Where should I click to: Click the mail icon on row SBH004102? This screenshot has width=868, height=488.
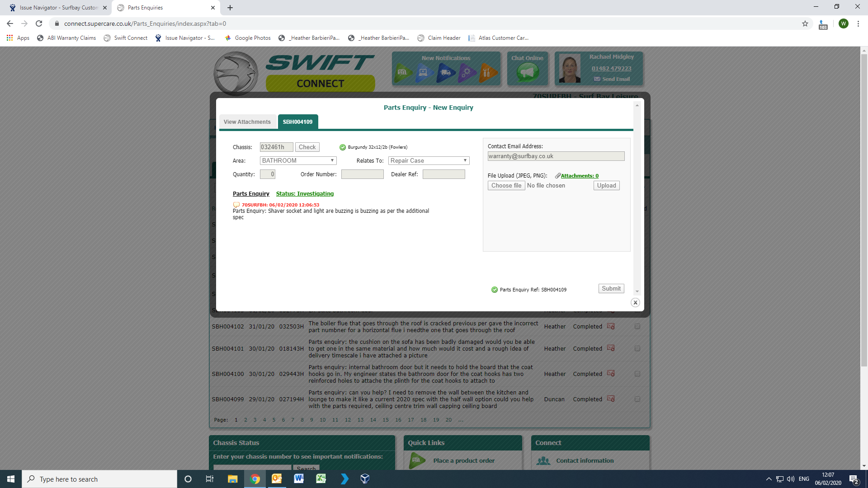[x=611, y=326]
